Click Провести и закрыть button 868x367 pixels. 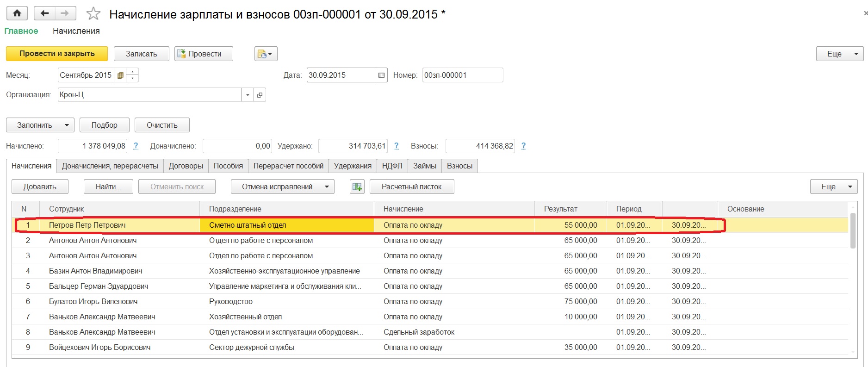[x=57, y=54]
